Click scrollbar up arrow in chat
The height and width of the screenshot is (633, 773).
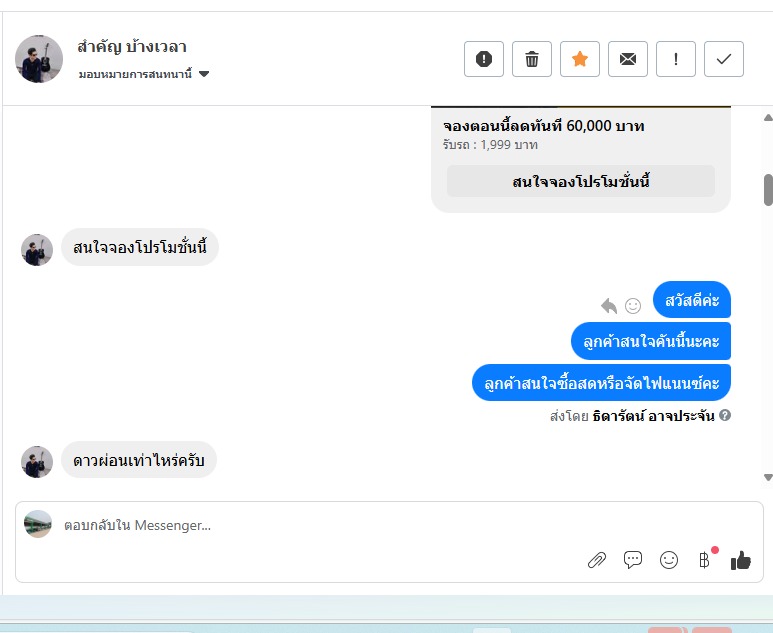pyautogui.click(x=768, y=117)
